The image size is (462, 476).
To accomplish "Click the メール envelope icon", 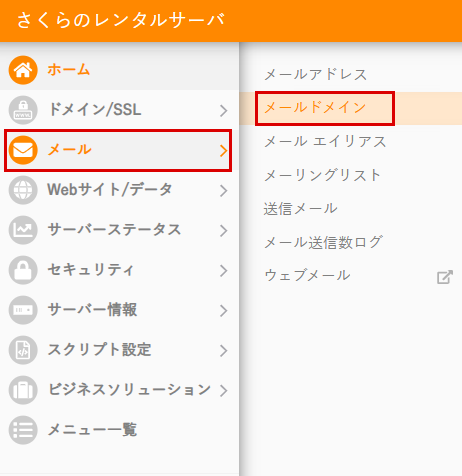I will [23, 150].
